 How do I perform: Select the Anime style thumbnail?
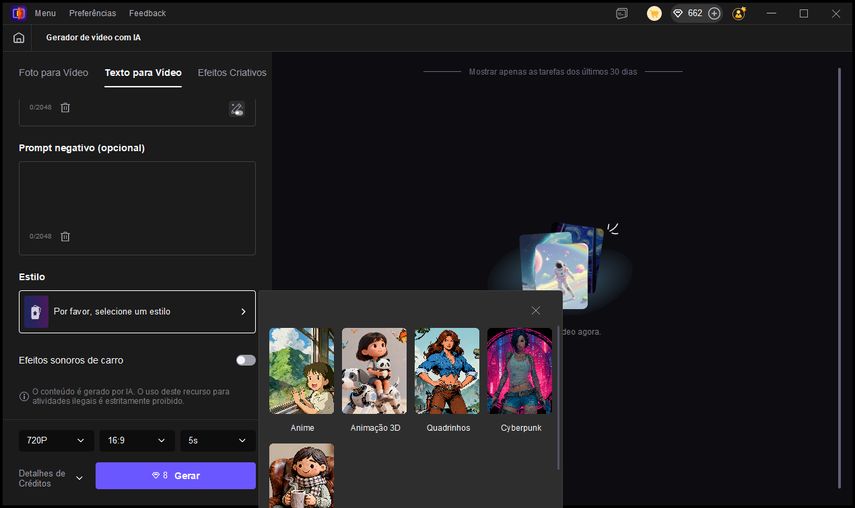tap(302, 371)
